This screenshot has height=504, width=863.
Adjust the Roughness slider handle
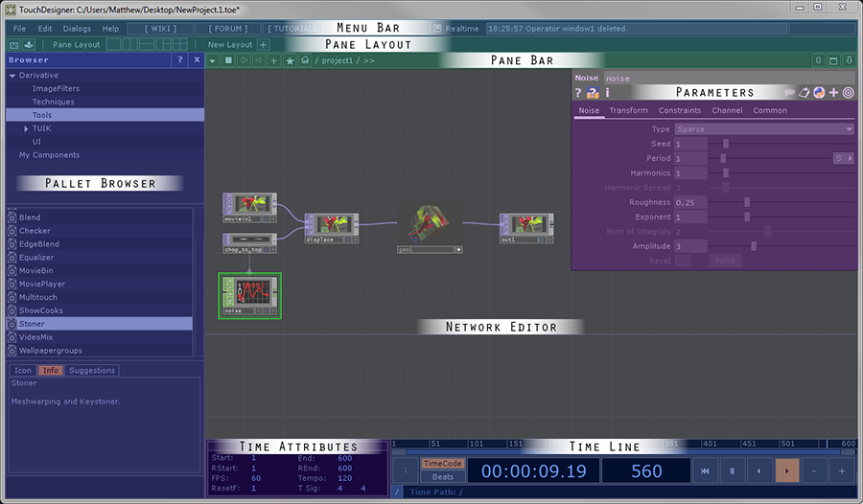[x=747, y=202]
